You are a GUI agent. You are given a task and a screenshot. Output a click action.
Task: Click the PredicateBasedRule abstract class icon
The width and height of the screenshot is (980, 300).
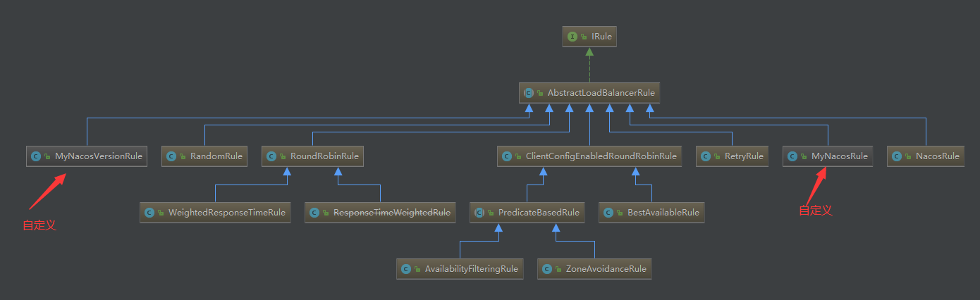tap(480, 212)
